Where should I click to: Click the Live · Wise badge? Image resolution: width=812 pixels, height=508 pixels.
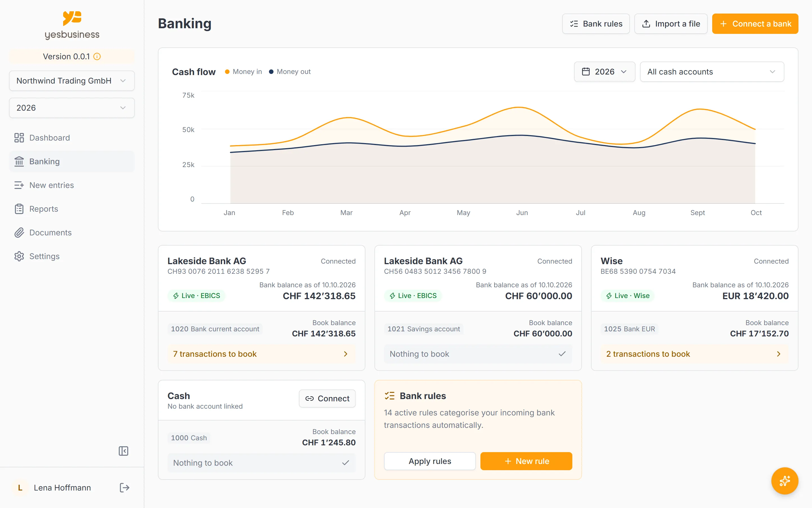[627, 296]
